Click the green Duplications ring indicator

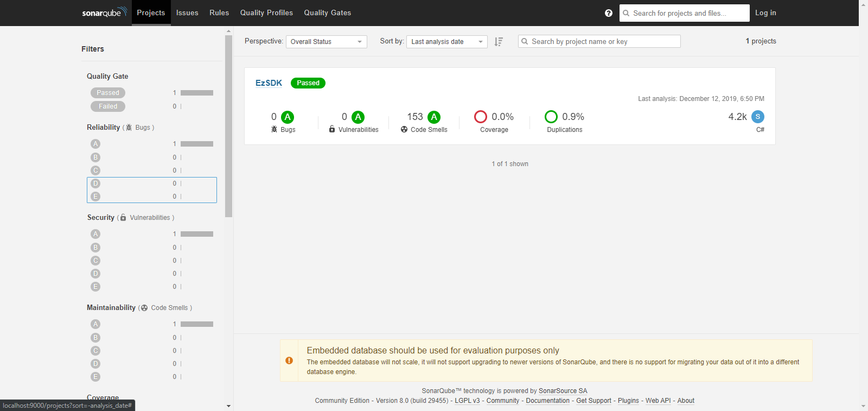(x=551, y=117)
